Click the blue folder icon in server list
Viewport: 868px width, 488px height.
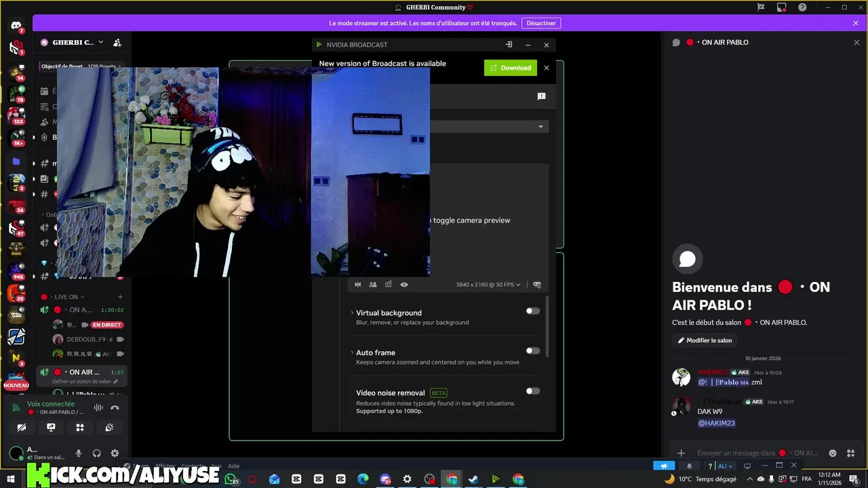(16, 161)
